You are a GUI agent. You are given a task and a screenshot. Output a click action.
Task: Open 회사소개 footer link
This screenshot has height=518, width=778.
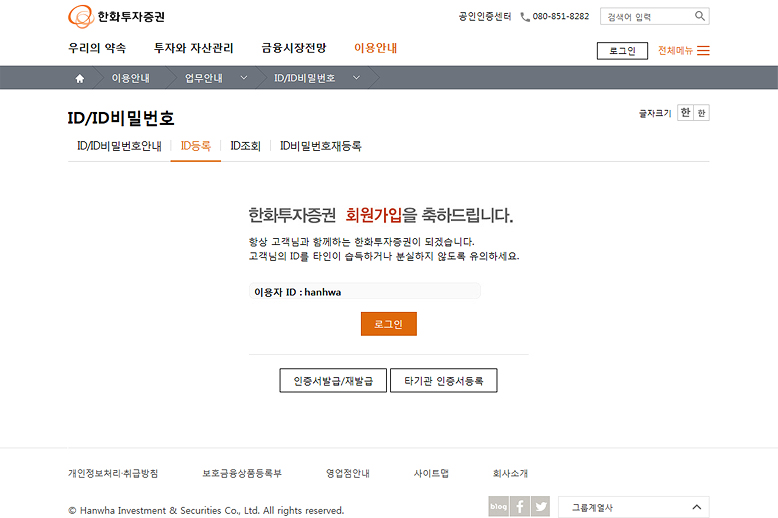(510, 473)
